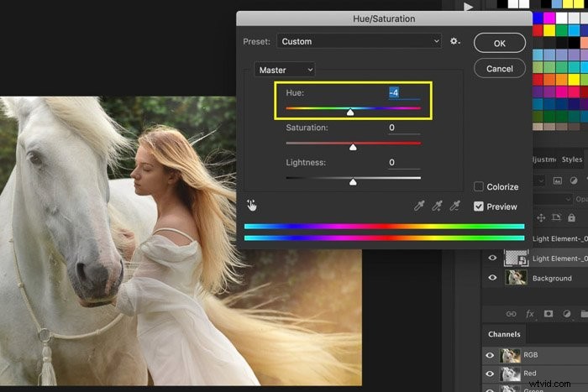Activate the on-image adjustment hand tool

tap(252, 205)
